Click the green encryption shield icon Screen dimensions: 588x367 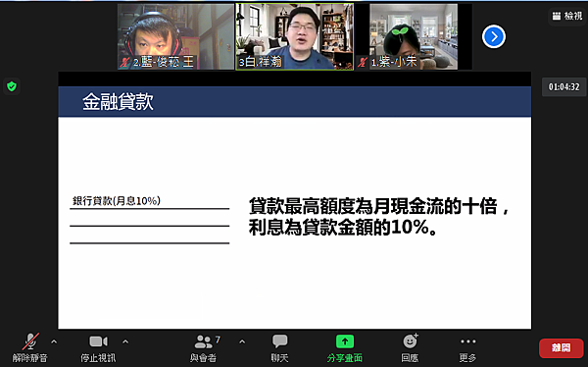[x=12, y=86]
